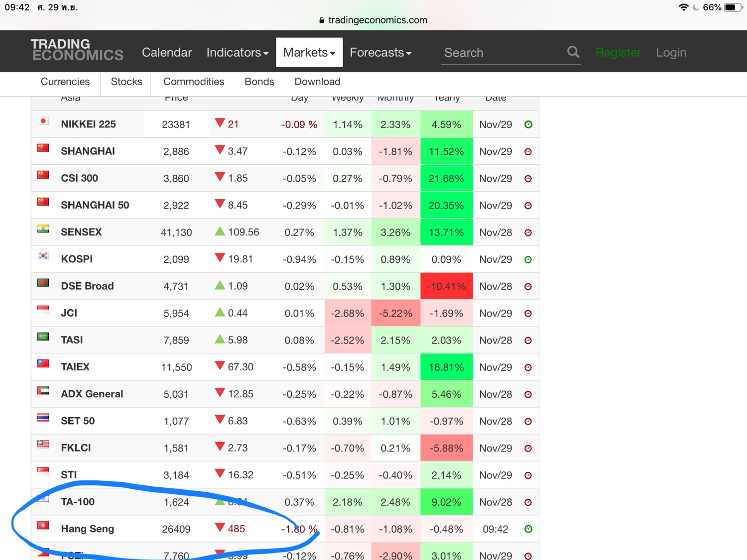Open the ADX General index link
Viewport: 747px width, 560px height.
pyautogui.click(x=92, y=394)
